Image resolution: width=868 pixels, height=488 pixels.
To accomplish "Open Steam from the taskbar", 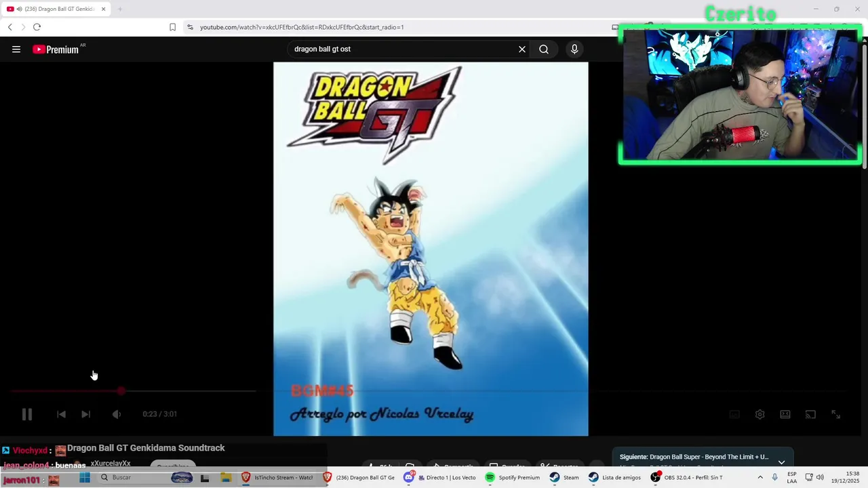I will pyautogui.click(x=564, y=477).
